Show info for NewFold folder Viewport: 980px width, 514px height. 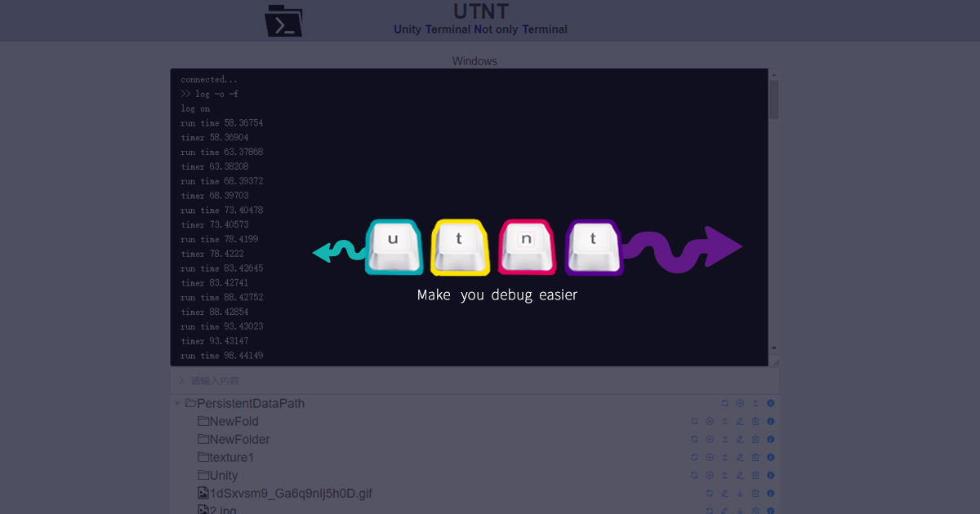click(771, 421)
